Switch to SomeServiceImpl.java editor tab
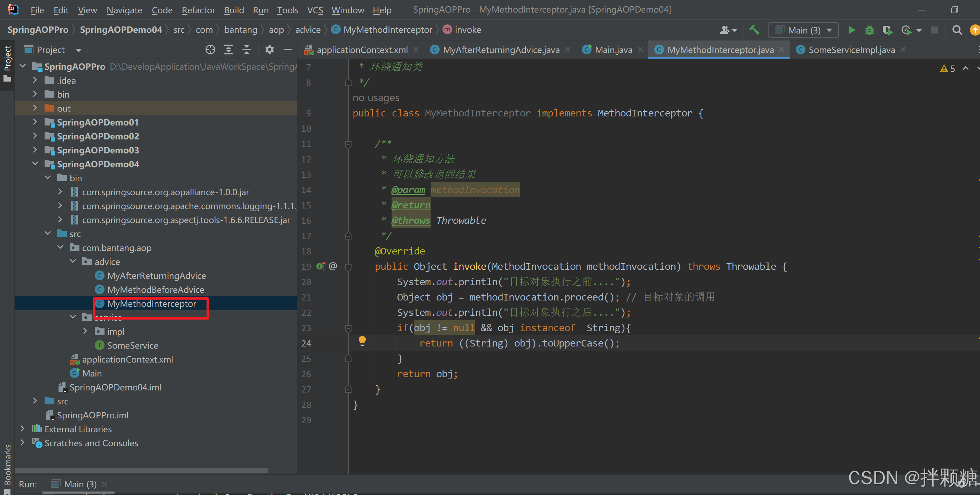Image resolution: width=980 pixels, height=495 pixels. click(851, 50)
